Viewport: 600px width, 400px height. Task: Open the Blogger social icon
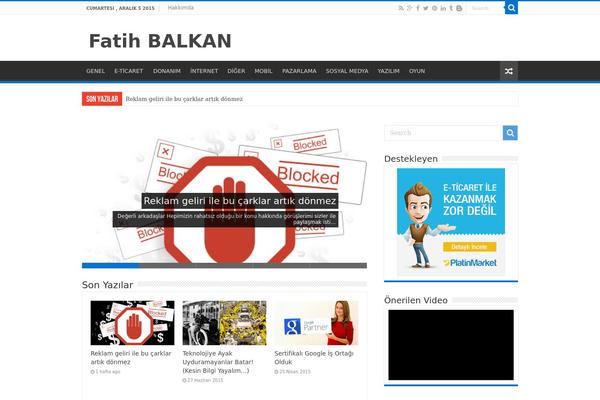[x=459, y=8]
